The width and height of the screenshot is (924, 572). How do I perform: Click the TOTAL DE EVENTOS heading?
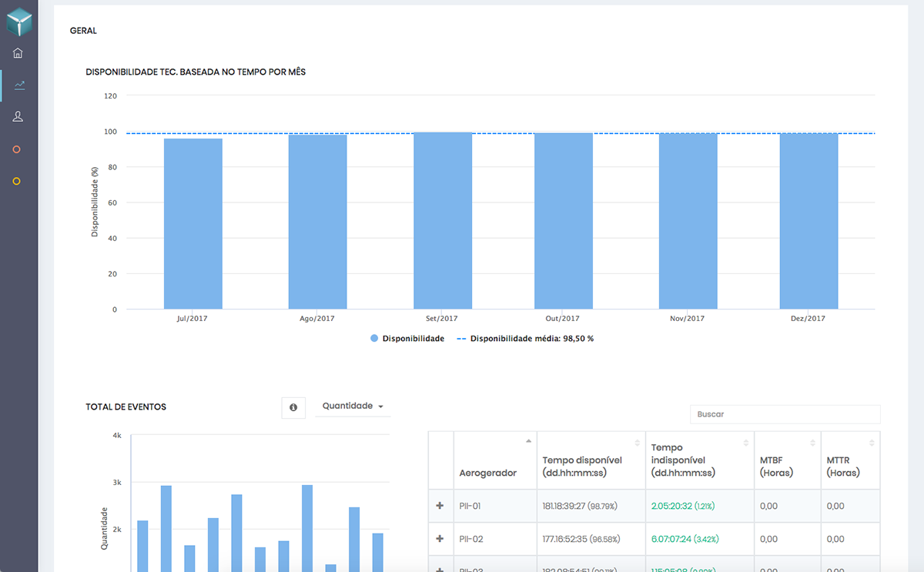point(126,406)
